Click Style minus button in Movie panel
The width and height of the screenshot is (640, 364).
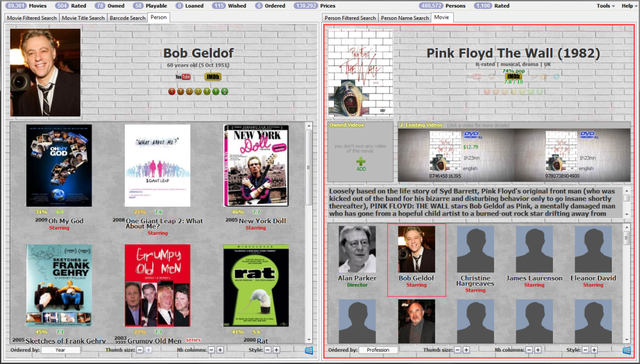tap(586, 350)
